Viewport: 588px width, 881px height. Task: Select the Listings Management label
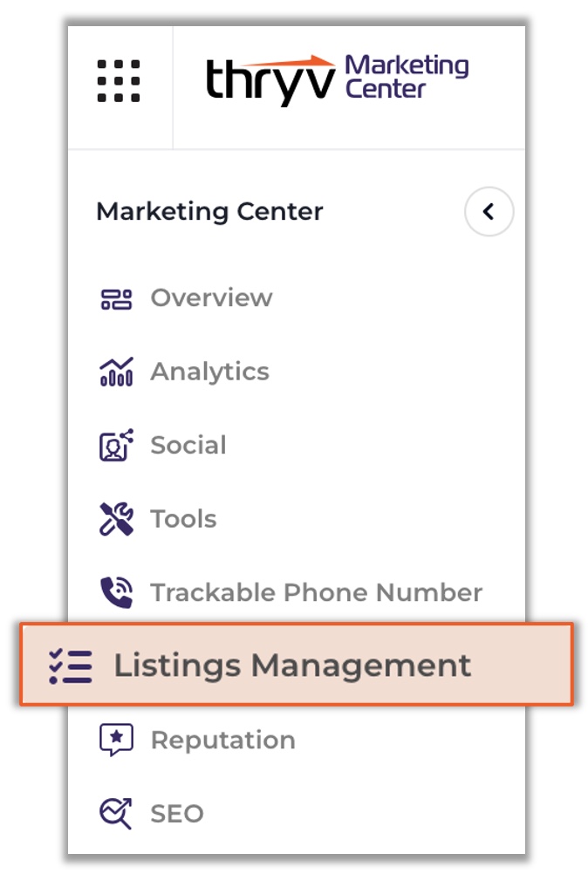point(292,666)
